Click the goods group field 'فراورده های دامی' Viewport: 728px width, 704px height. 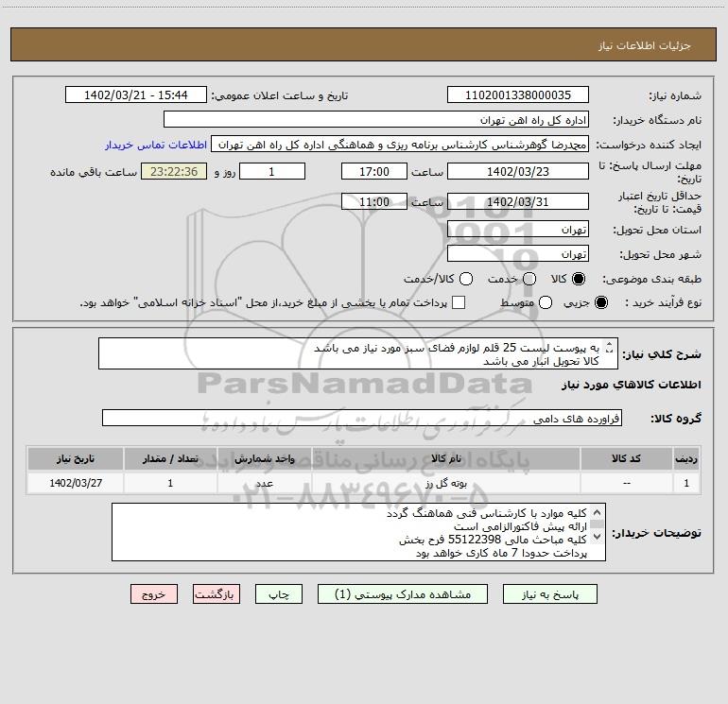click(x=362, y=418)
